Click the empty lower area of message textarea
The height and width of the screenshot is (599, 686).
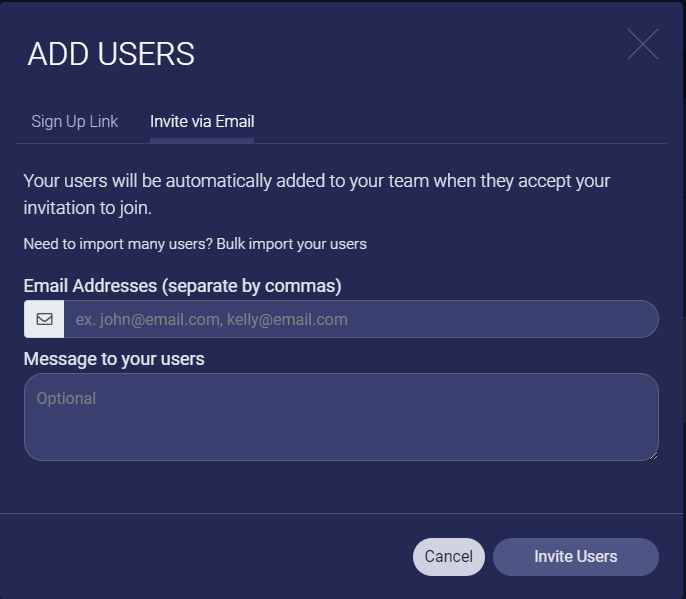(x=341, y=438)
